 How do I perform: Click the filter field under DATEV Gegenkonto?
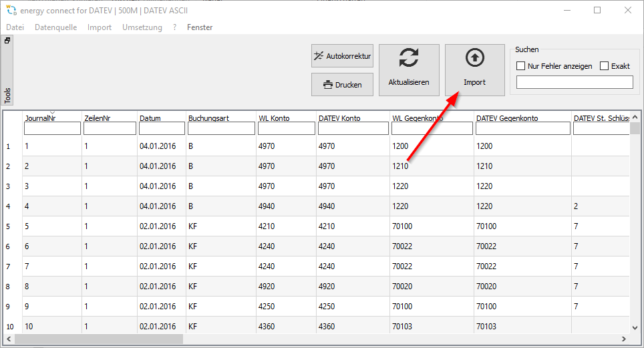[x=523, y=129]
